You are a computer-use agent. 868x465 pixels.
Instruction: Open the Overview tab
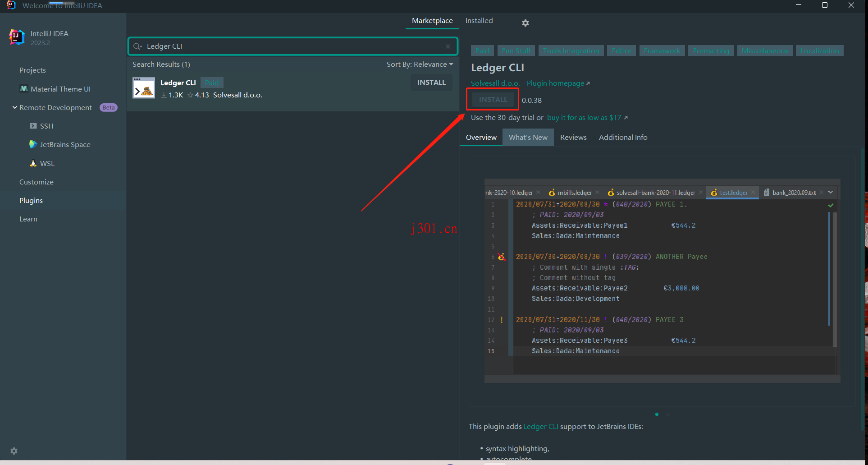coord(481,138)
